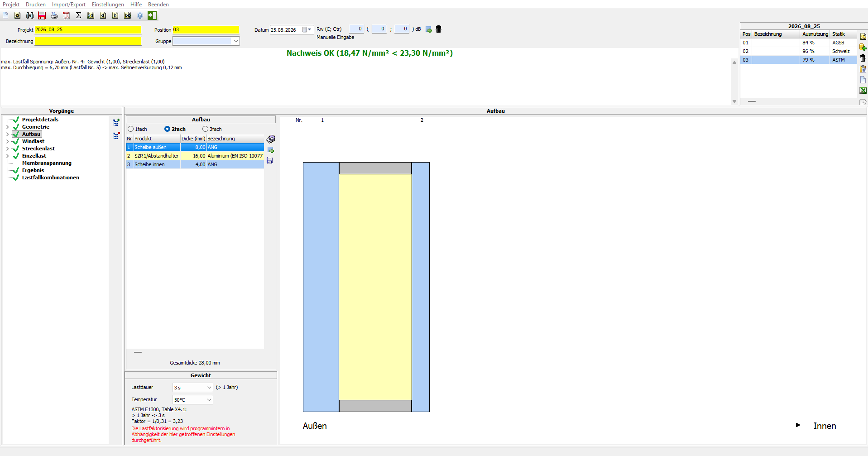Open the Projekt menu

tap(11, 5)
